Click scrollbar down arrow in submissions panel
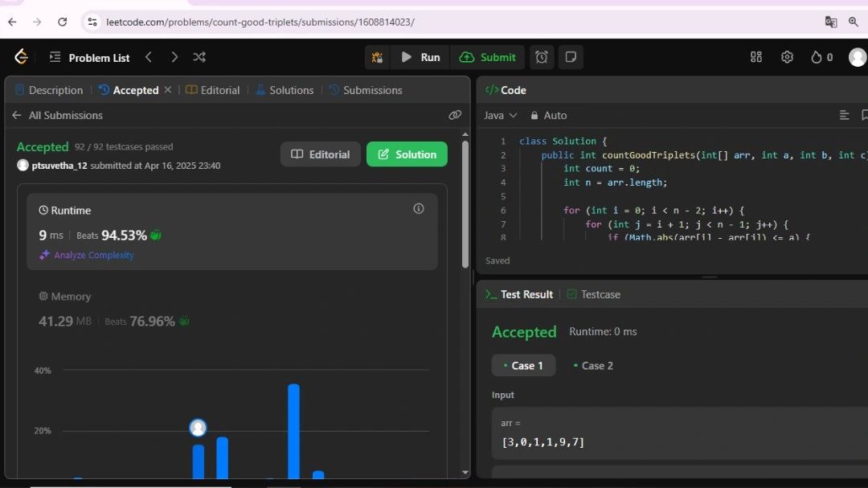Viewport: 868px width, 488px height. click(465, 473)
